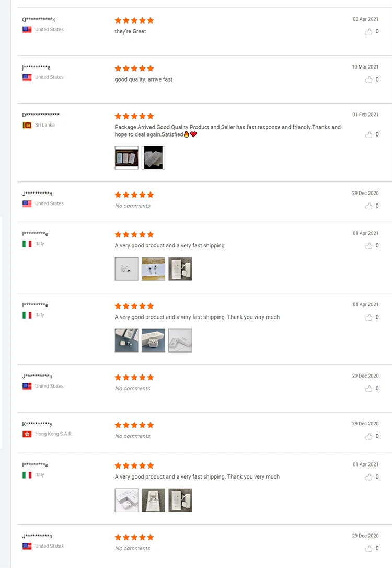
Task: Like the "good quality. arrive fast" review
Action: (x=369, y=79)
